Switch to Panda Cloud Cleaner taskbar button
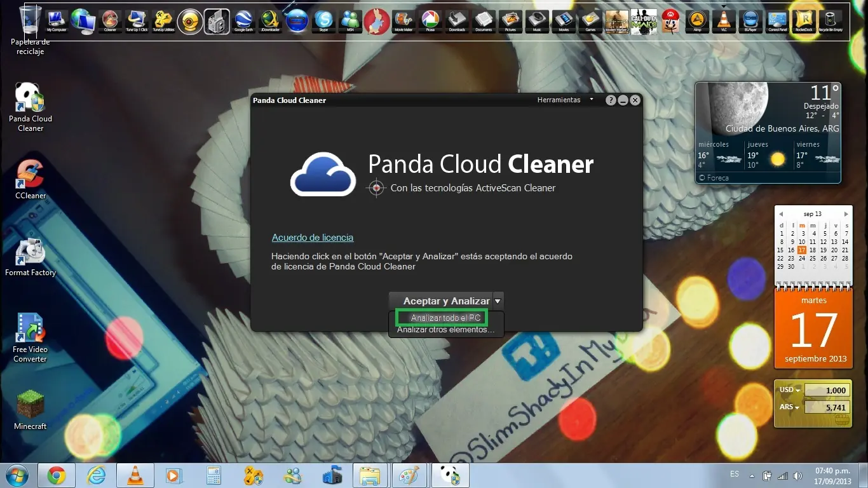The width and height of the screenshot is (868, 488). (449, 475)
